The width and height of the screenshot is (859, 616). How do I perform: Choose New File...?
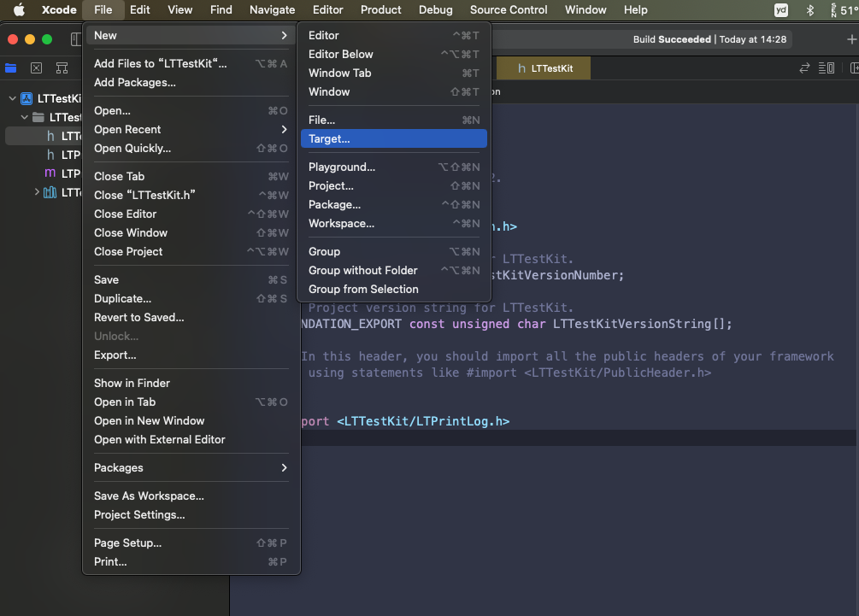pos(394,120)
